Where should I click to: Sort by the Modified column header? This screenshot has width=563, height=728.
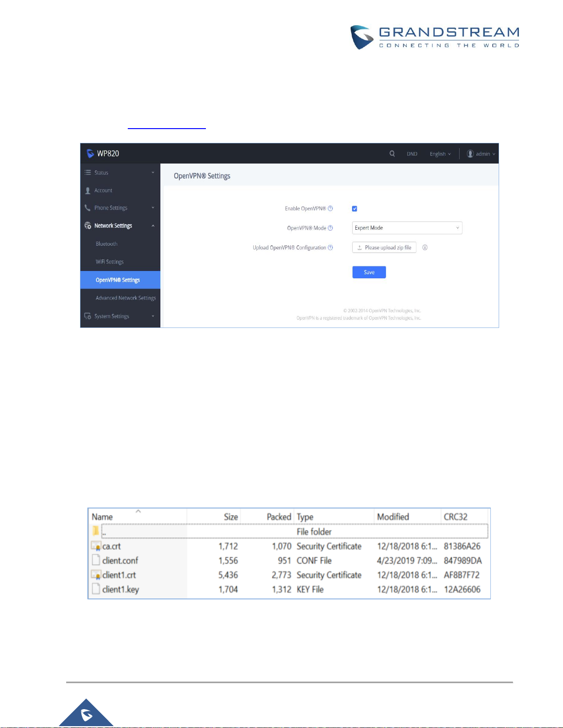[x=393, y=517]
